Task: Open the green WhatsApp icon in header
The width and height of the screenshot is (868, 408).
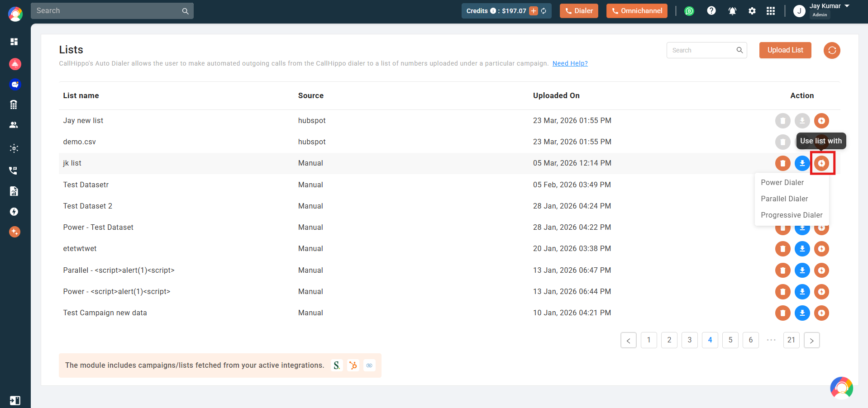Action: (689, 11)
